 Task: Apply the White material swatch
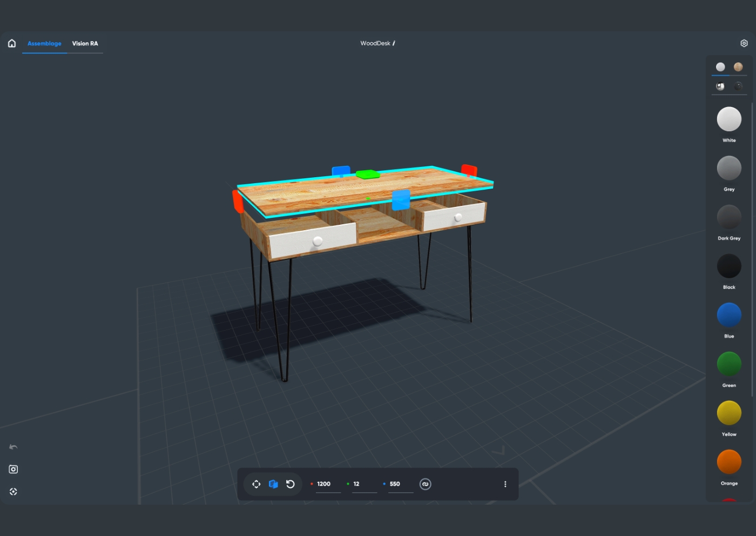pyautogui.click(x=729, y=119)
